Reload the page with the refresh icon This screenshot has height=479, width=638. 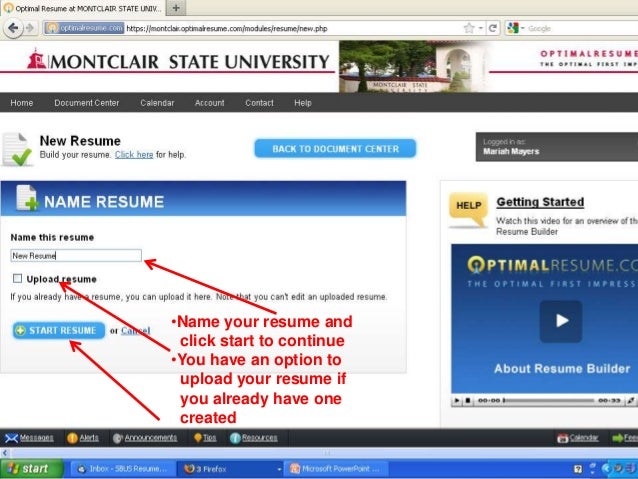(493, 28)
